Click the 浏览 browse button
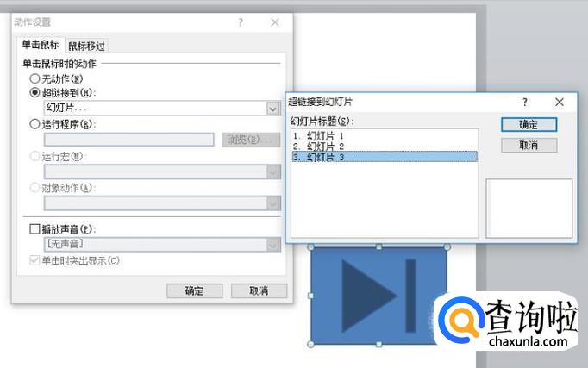This screenshot has height=368, width=588. [251, 140]
